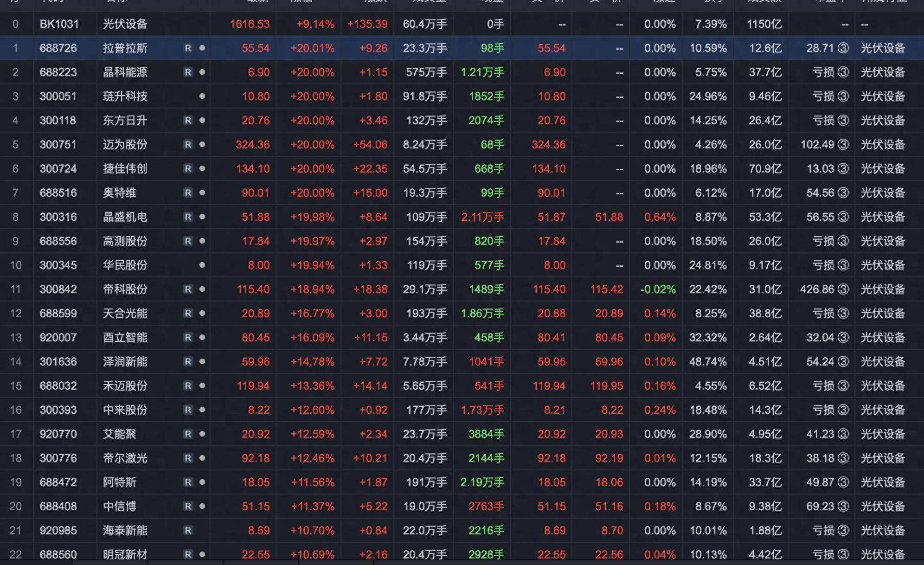This screenshot has height=565, width=924.
Task: Select row number 16 中来股份
Action: (16, 410)
